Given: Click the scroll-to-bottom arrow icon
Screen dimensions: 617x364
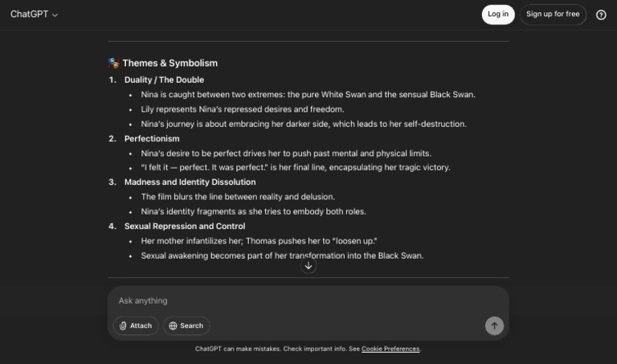Looking at the screenshot, I should tap(308, 265).
